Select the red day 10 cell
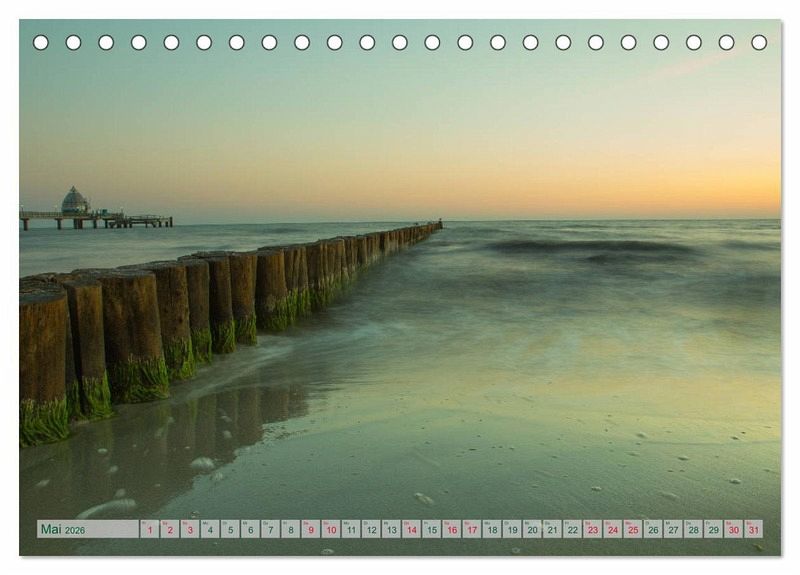Image resolution: width=800 pixels, height=575 pixels. click(331, 529)
